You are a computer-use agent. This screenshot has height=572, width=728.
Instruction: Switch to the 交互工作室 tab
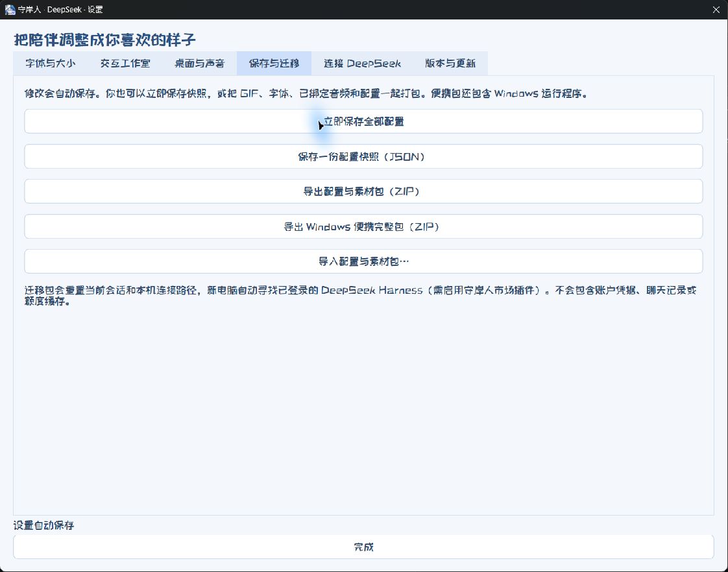(x=125, y=64)
